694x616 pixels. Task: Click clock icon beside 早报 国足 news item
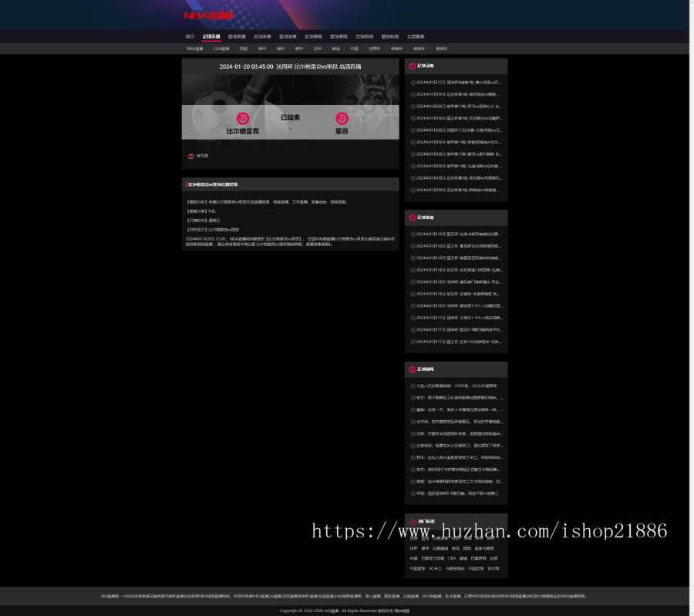[413, 493]
